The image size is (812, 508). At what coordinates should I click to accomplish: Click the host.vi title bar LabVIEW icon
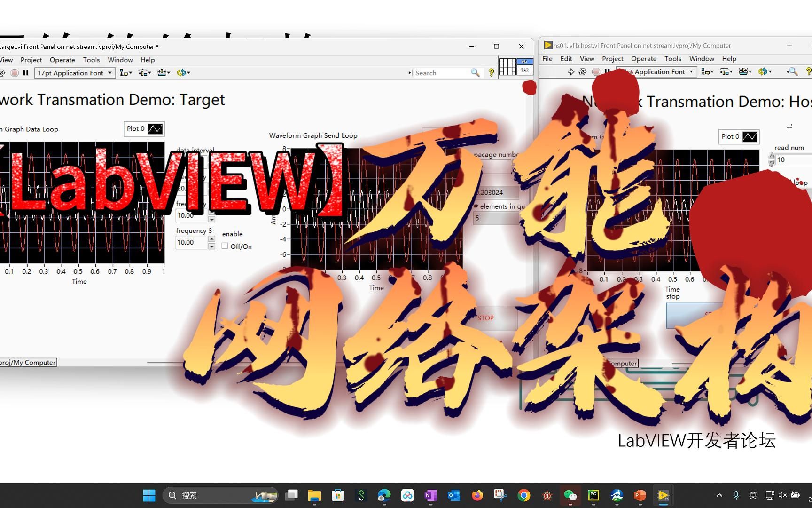(x=548, y=45)
